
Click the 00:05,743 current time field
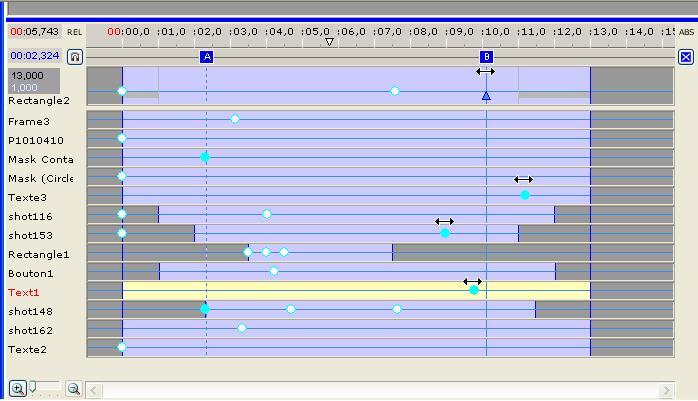(x=34, y=32)
